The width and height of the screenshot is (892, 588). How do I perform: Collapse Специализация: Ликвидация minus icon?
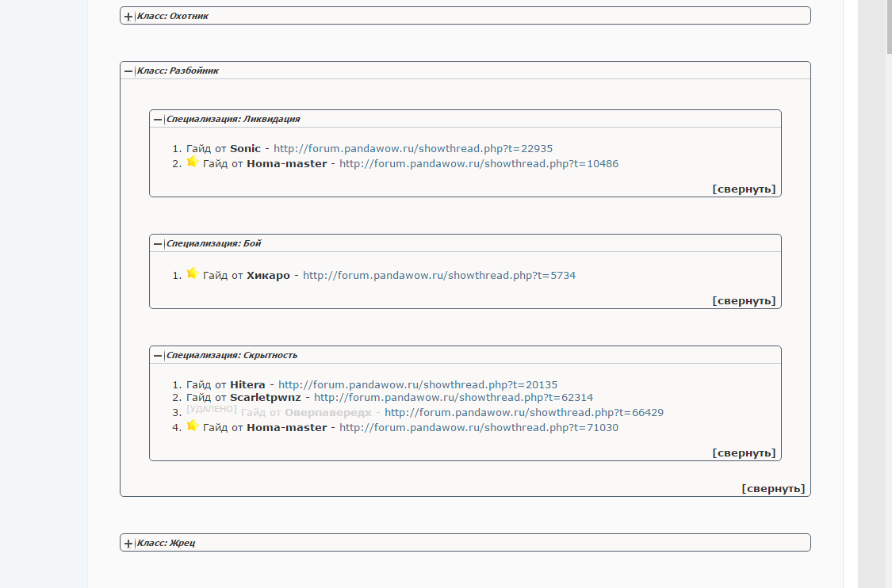point(158,119)
